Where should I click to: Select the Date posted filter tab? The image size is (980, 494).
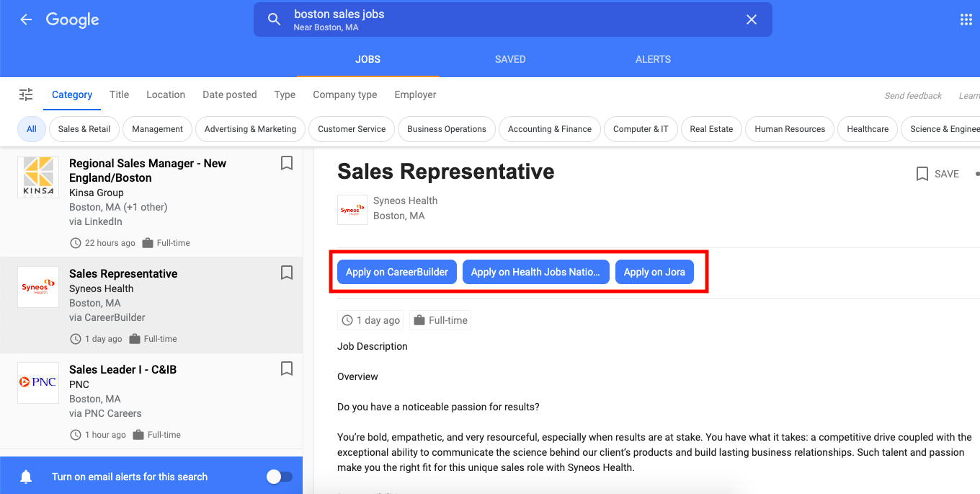click(x=230, y=94)
